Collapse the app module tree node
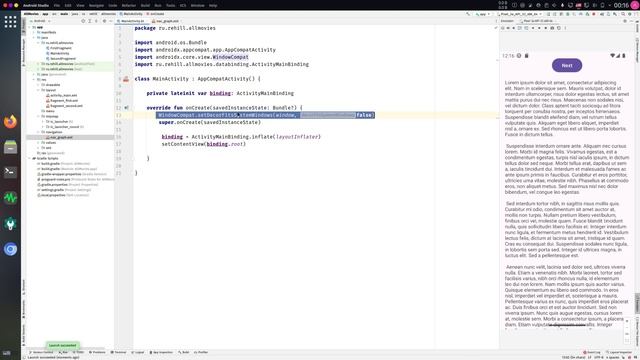 tap(30, 27)
